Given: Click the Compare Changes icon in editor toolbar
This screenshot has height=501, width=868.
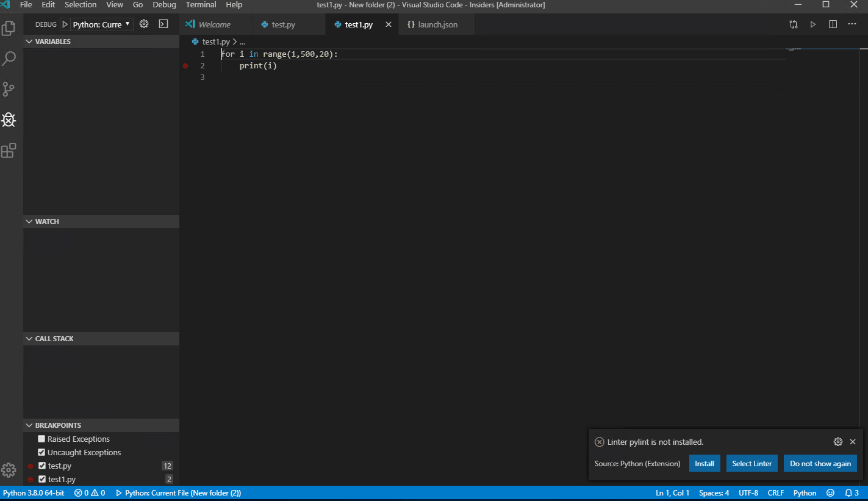Looking at the screenshot, I should pyautogui.click(x=794, y=24).
